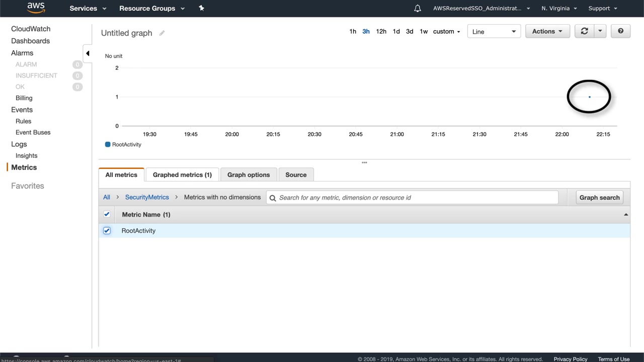Open Favorites in the sidebar

(x=28, y=186)
